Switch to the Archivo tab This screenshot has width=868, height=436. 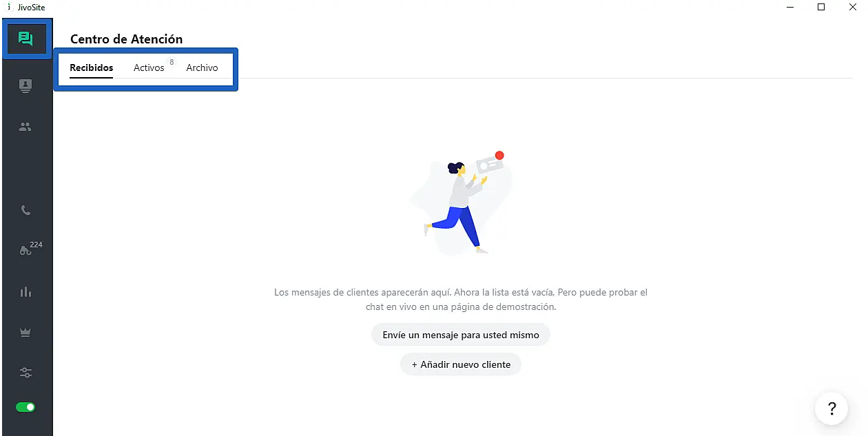coord(202,68)
